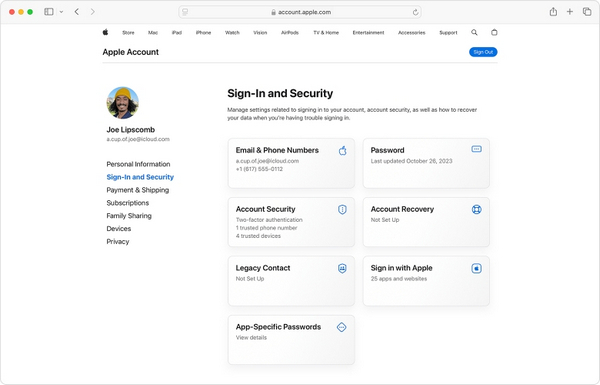The height and width of the screenshot is (385, 600).
Task: Click the password dots icon on Password card
Action: [x=476, y=149]
